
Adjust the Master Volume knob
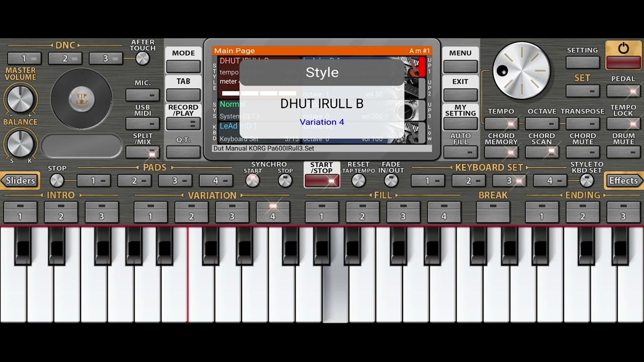click(x=20, y=98)
